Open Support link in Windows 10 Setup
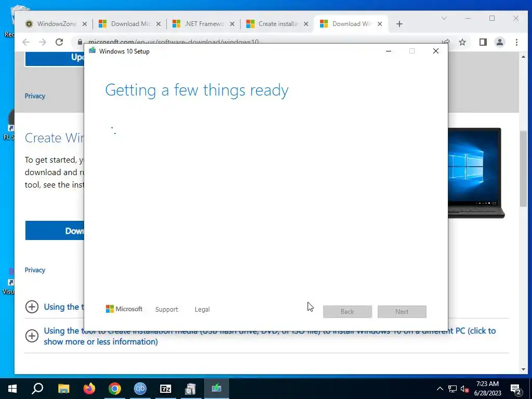532x399 pixels. point(167,310)
